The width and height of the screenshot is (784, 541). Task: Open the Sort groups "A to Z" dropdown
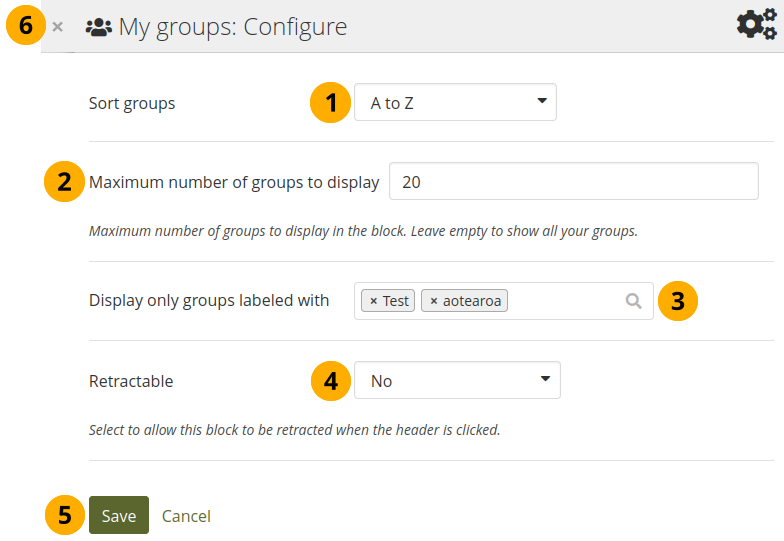(x=455, y=102)
